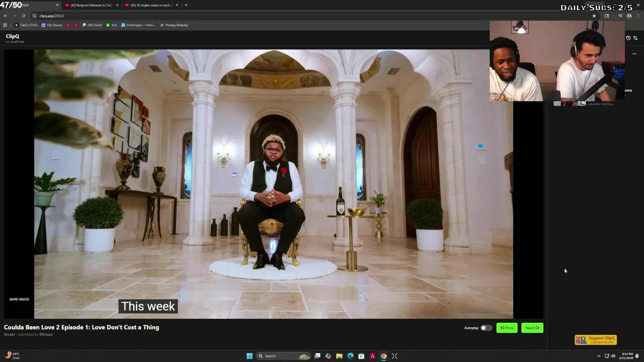This screenshot has height=362, width=644.
Task: Open the volume control in system tray
Action: point(613,356)
